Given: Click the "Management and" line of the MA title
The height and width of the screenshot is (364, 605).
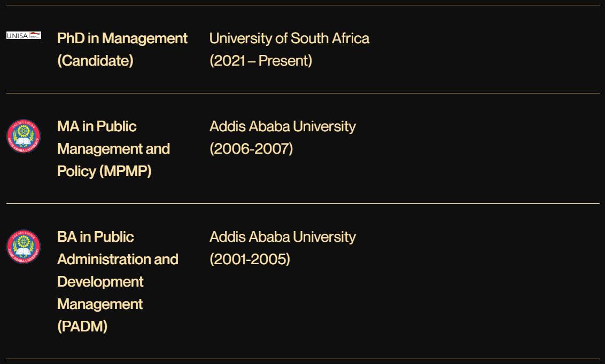Looking at the screenshot, I should [113, 149].
